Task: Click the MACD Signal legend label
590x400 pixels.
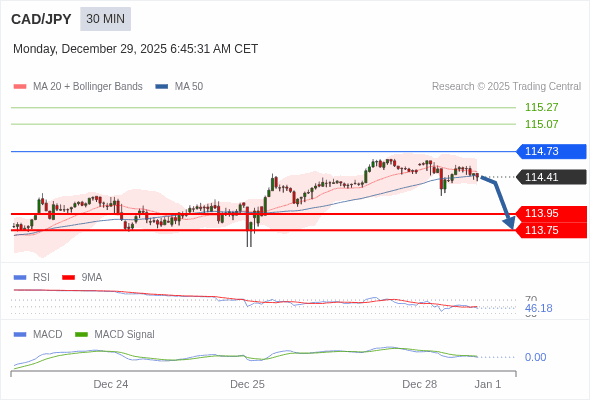Action: (125, 335)
